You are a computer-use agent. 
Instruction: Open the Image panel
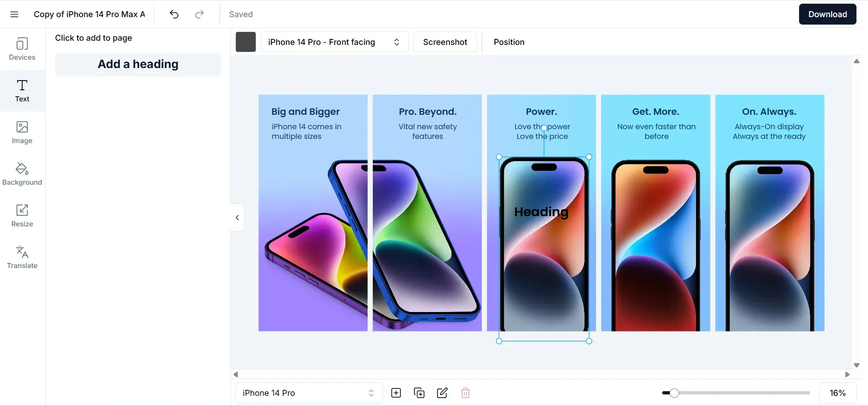point(22,132)
